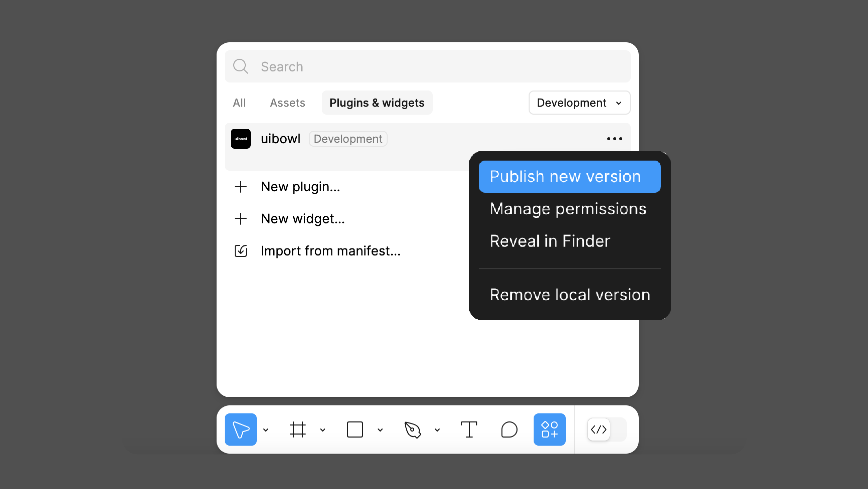Choose Publish new version
Screen dimensions: 868x489
(x=570, y=177)
